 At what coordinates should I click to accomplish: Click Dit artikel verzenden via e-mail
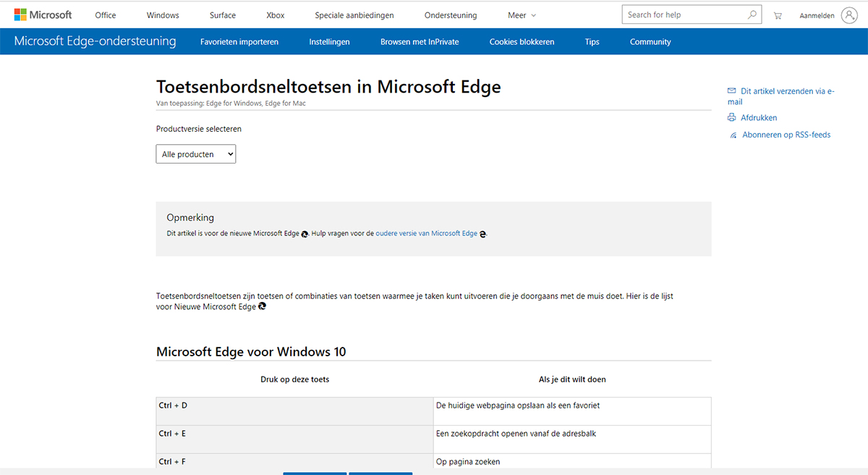pyautogui.click(x=781, y=96)
